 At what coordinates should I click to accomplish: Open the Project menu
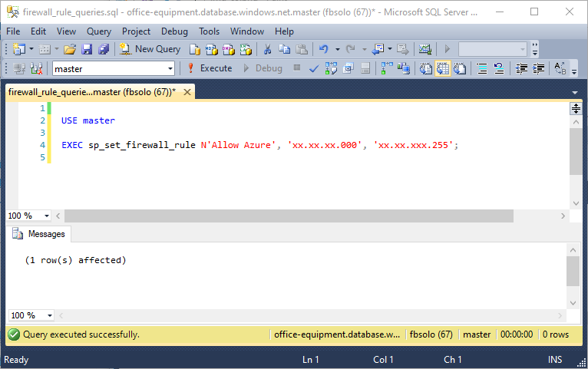(x=136, y=31)
